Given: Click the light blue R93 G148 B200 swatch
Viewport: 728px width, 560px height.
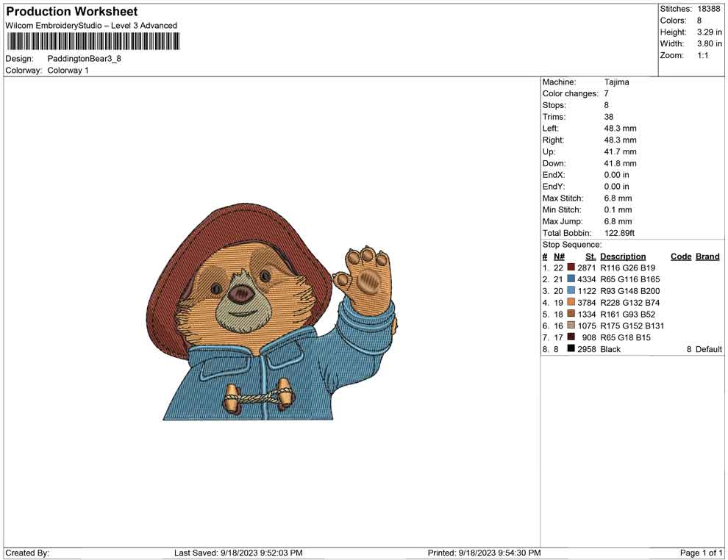Looking at the screenshot, I should (571, 290).
